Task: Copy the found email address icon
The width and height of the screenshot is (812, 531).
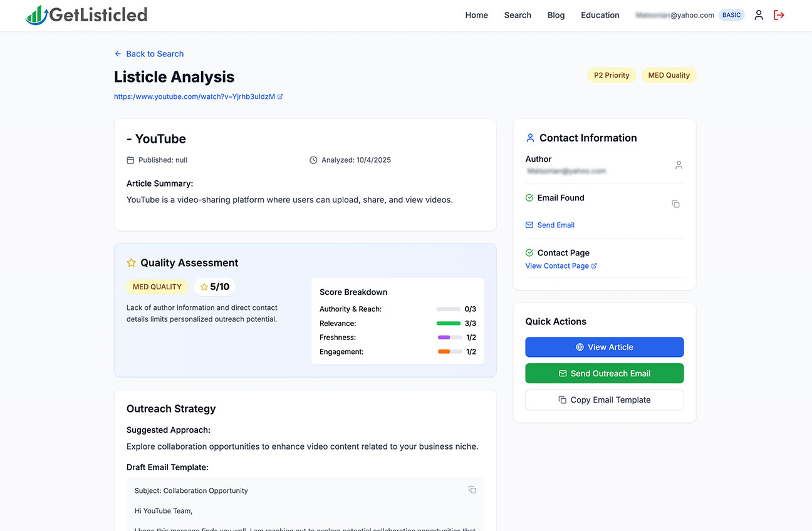Action: pos(675,204)
